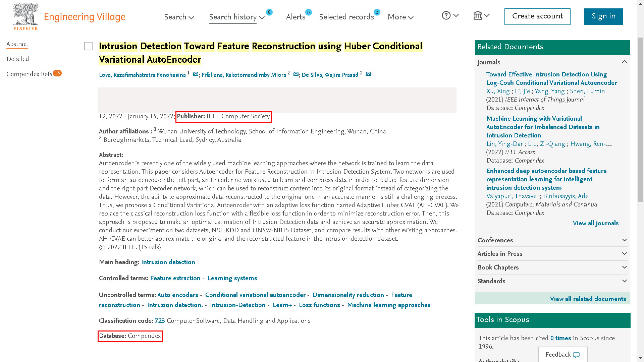Click the Alerts count badge
The width and height of the screenshot is (644, 362).
click(x=309, y=12)
